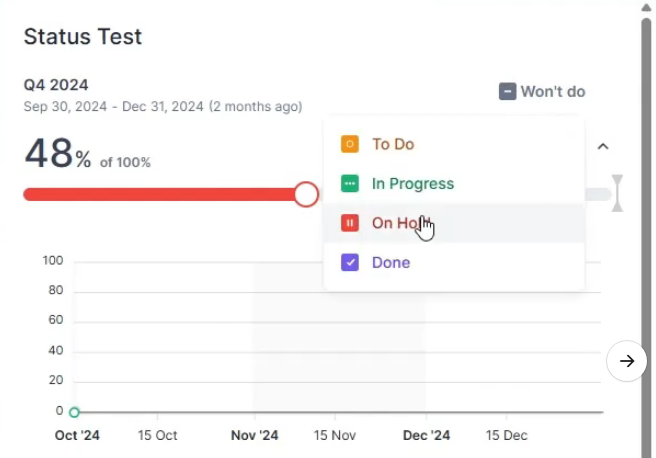This screenshot has height=458, width=656.
Task: Click the green data point at Oct '24
Action: click(x=74, y=412)
